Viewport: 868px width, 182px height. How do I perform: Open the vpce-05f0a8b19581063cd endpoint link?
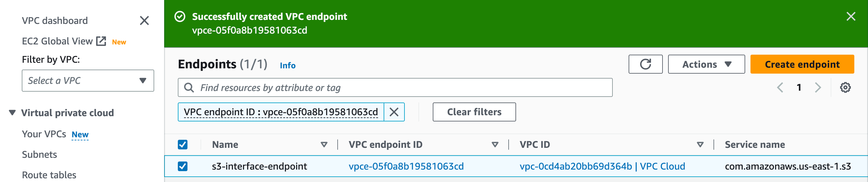[x=406, y=166]
